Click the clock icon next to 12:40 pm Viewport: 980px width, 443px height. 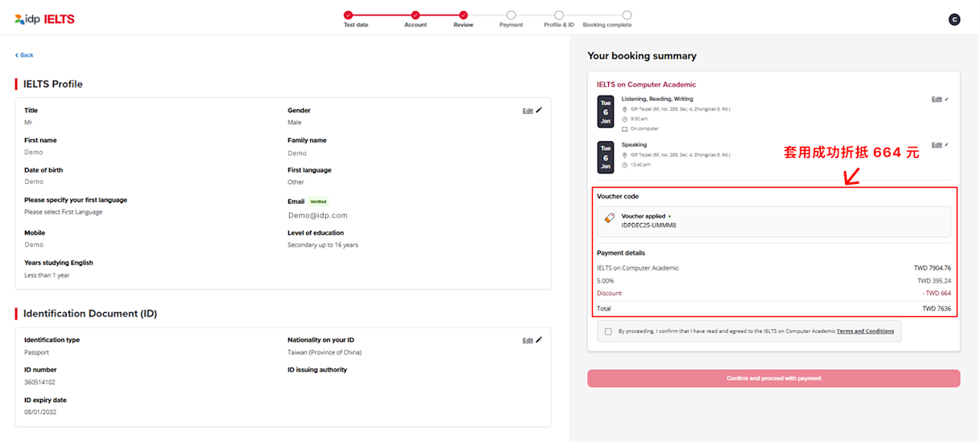pyautogui.click(x=624, y=165)
